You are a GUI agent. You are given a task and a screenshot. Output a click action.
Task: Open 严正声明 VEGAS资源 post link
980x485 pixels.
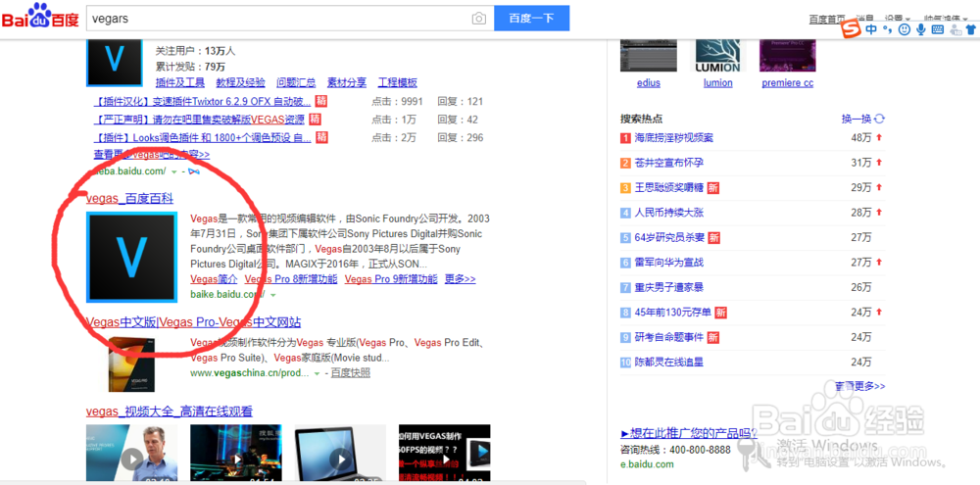point(199,120)
